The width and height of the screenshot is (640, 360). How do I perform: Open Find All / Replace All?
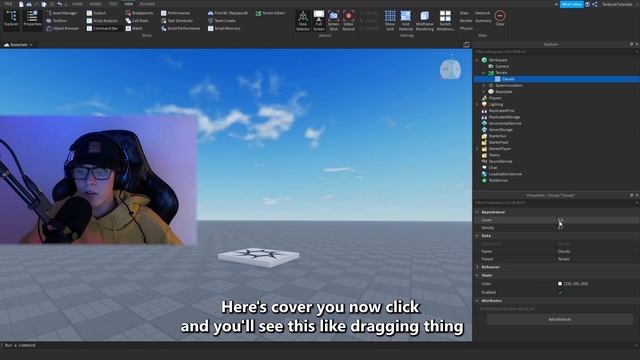(x=227, y=13)
